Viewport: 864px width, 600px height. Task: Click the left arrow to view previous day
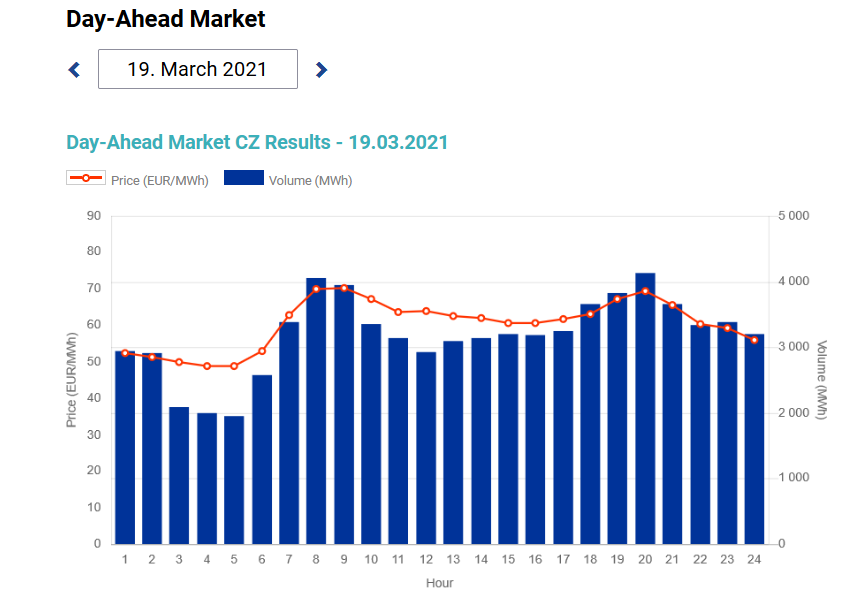(x=72, y=68)
